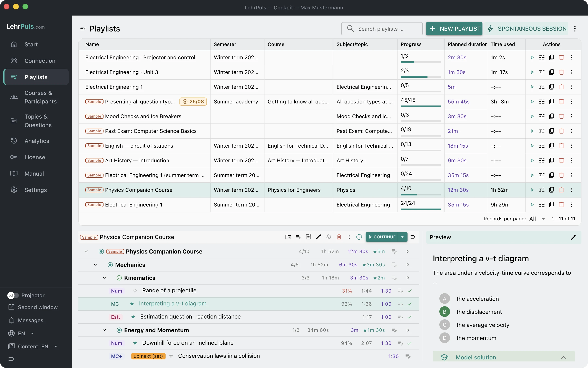Screen dimensions: 588x368
Task: Open the Content: EN language selector
Action: (x=33, y=346)
